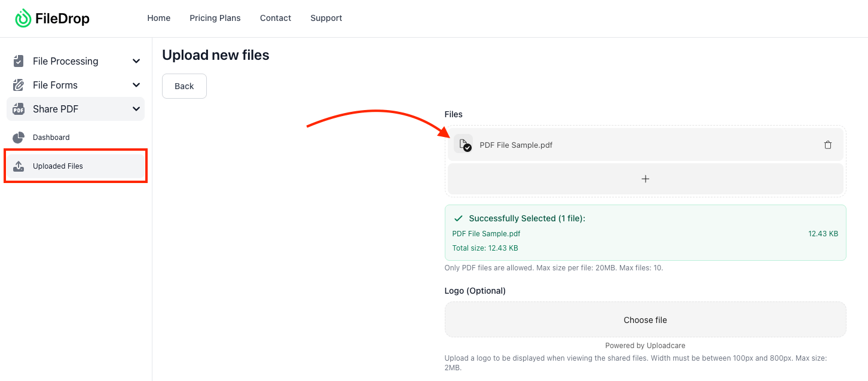Click Choose file for the logo
Viewport: 868px width, 381px height.
[x=646, y=320]
